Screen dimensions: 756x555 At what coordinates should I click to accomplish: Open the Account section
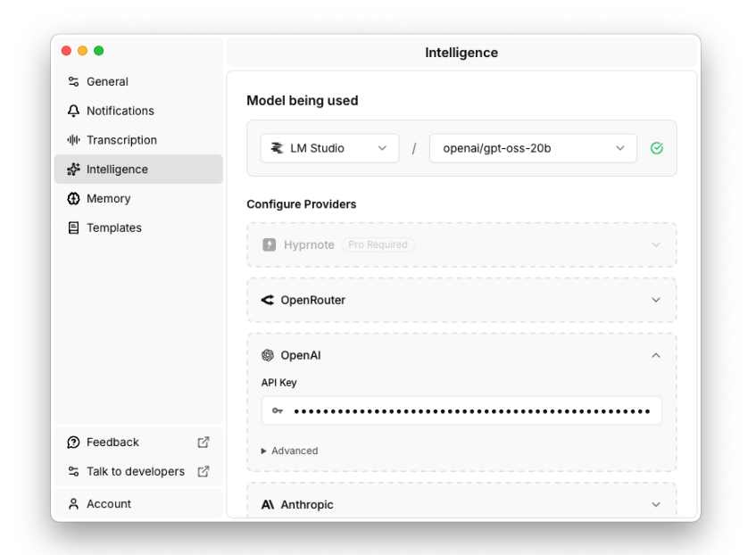[x=138, y=504]
